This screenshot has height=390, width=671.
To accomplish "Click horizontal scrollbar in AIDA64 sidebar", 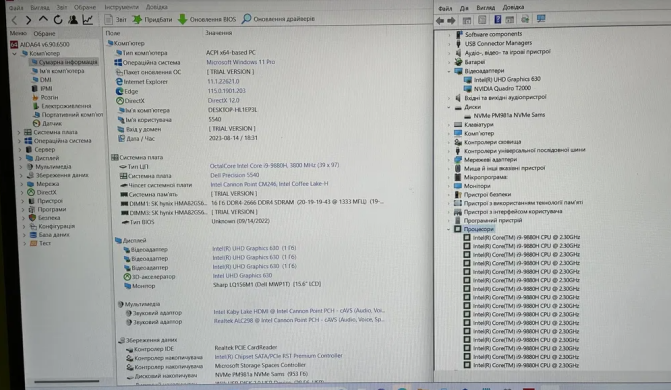I will (x=66, y=381).
